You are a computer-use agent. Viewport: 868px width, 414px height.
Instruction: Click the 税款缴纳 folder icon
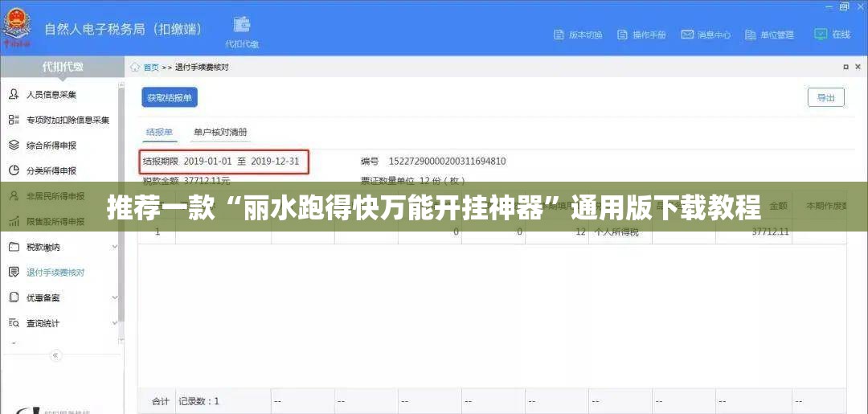coord(14,247)
